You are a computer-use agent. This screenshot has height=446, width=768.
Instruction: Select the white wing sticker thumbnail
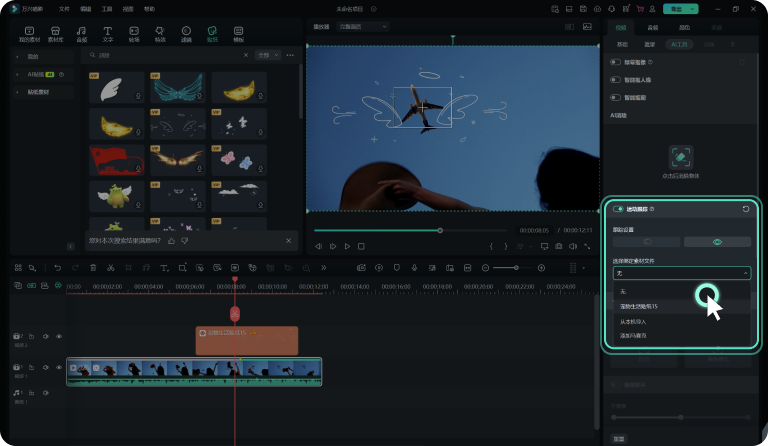[116, 90]
